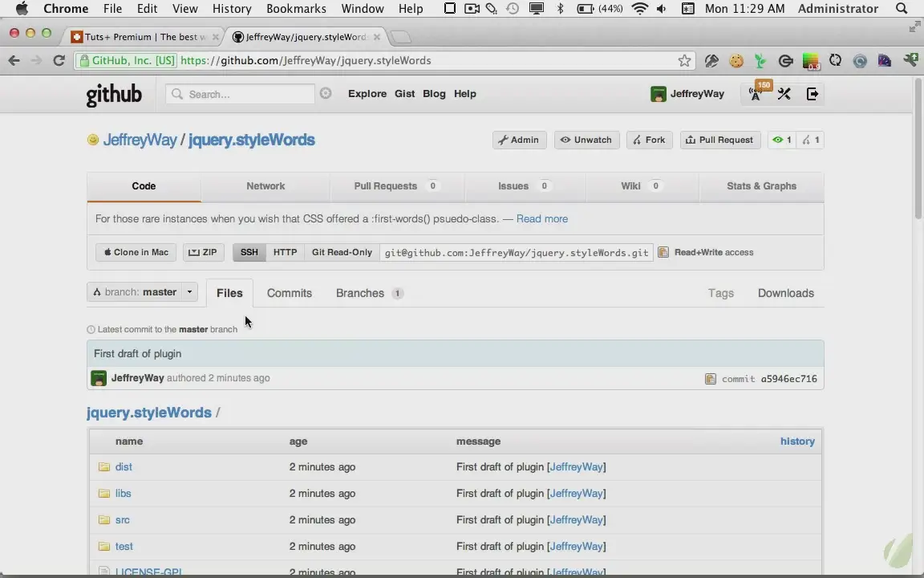
Task: Click the commit author avatar beside JeffreyWay
Action: tap(99, 378)
